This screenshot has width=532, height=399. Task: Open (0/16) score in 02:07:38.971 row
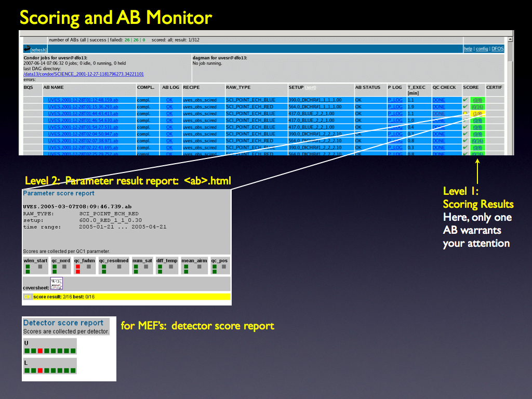[477, 141]
